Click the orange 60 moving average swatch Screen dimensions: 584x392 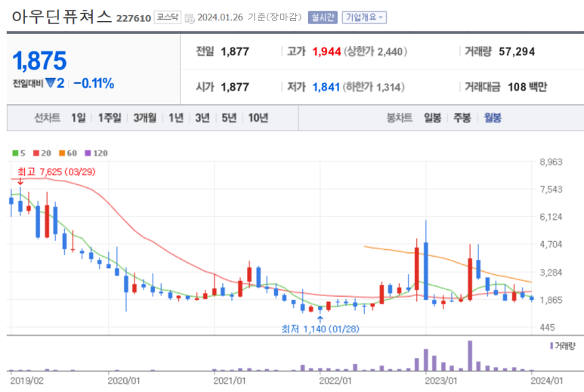[62, 153]
